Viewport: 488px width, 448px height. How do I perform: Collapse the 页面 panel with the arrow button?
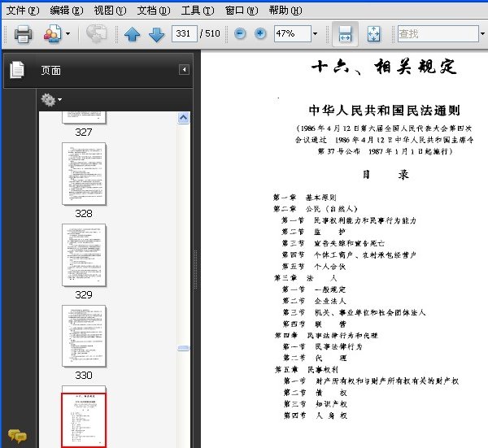[x=184, y=69]
